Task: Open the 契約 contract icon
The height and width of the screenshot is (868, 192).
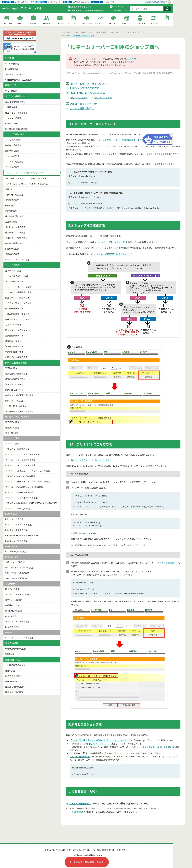Action: coord(166,20)
